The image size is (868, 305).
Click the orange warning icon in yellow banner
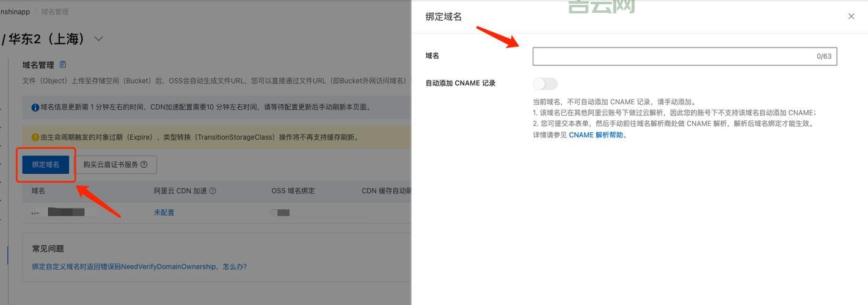35,137
